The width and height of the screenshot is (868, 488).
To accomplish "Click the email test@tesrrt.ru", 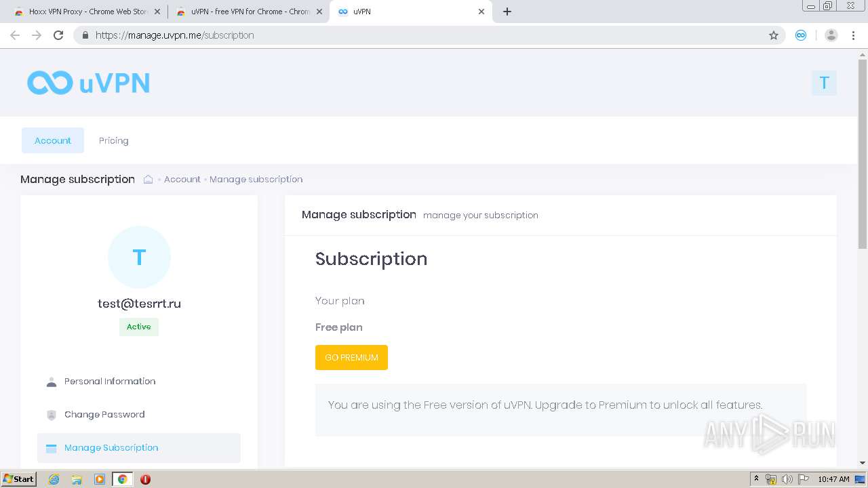I will [139, 304].
